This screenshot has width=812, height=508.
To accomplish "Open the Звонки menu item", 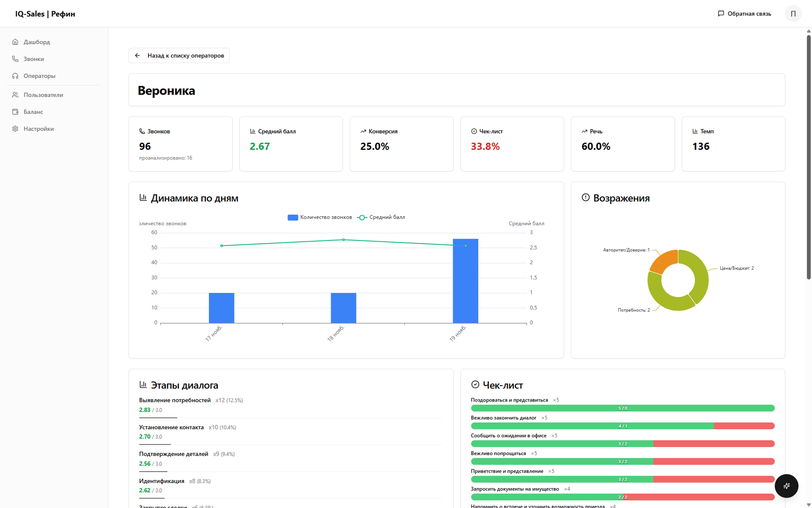I will tap(34, 59).
